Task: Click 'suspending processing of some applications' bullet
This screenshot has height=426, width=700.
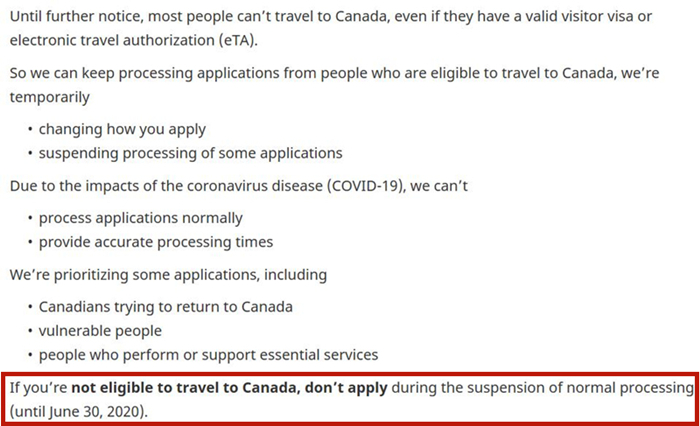Action: [190, 153]
